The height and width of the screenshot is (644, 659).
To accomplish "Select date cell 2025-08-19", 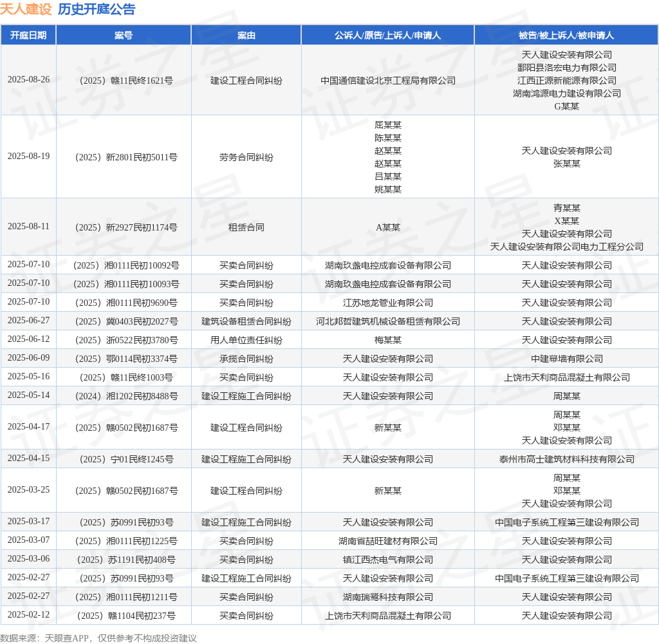I will click(x=28, y=156).
